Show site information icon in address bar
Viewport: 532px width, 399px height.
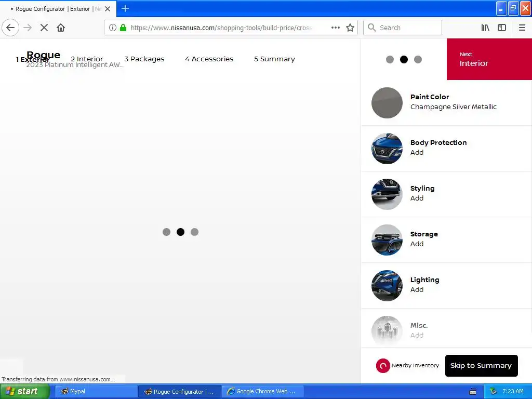click(113, 28)
